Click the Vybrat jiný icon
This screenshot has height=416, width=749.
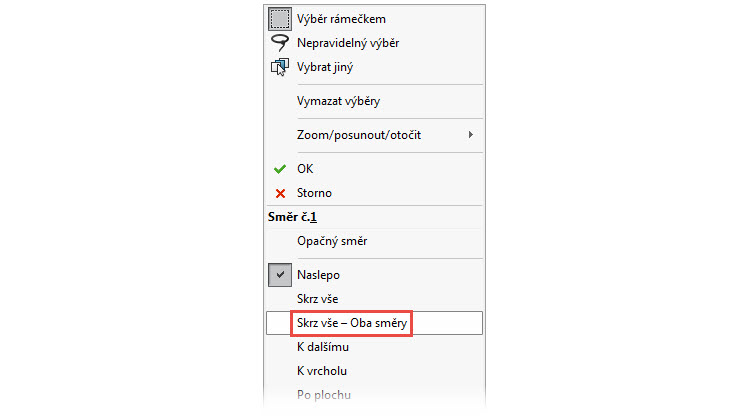click(x=279, y=68)
